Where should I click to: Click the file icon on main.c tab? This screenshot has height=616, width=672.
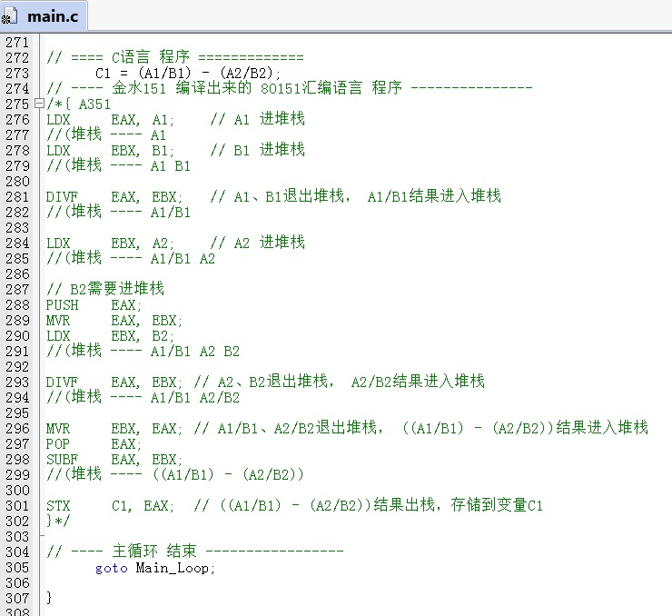point(8,16)
